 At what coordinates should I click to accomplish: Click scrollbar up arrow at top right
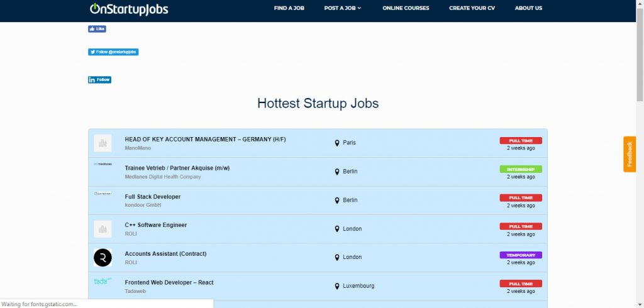coord(640,3)
